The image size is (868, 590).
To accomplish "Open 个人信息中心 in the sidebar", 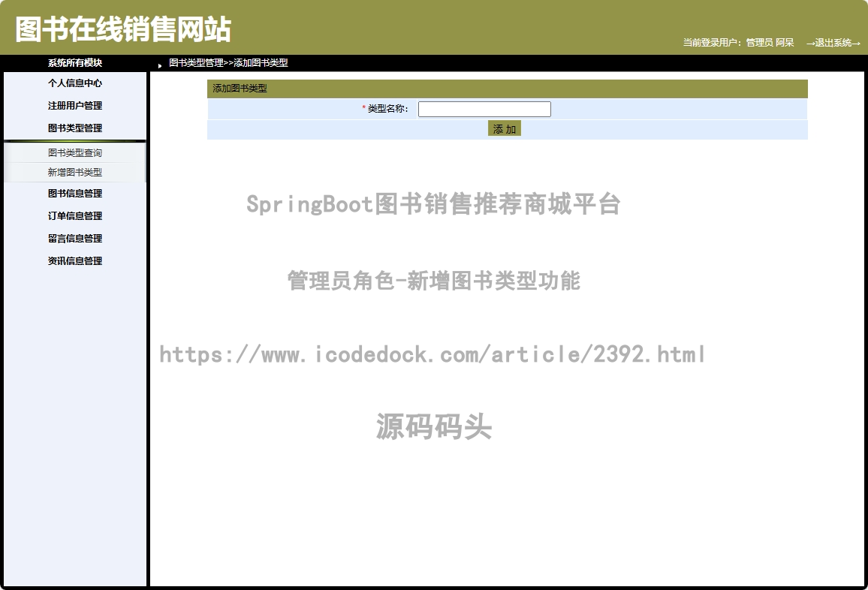I will click(75, 83).
